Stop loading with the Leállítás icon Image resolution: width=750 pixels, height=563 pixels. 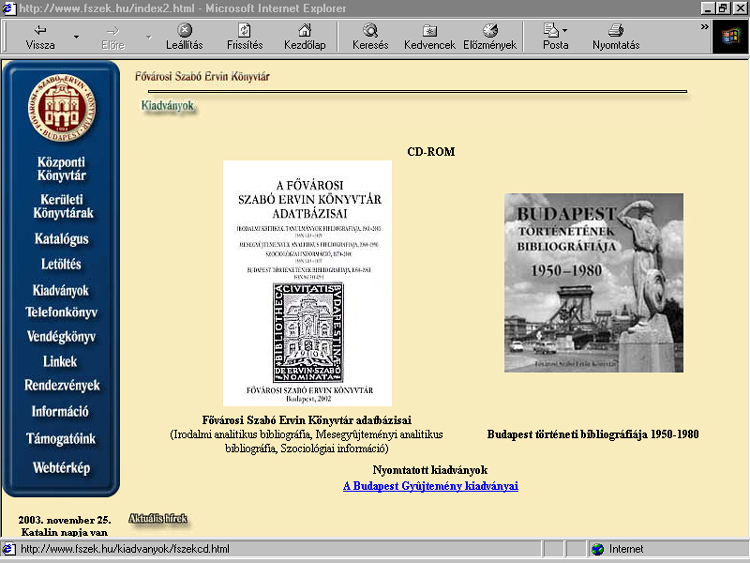click(x=185, y=31)
